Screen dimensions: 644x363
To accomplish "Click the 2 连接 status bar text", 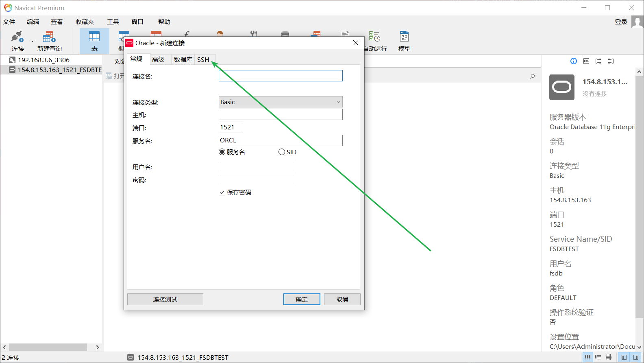I will [x=11, y=357].
